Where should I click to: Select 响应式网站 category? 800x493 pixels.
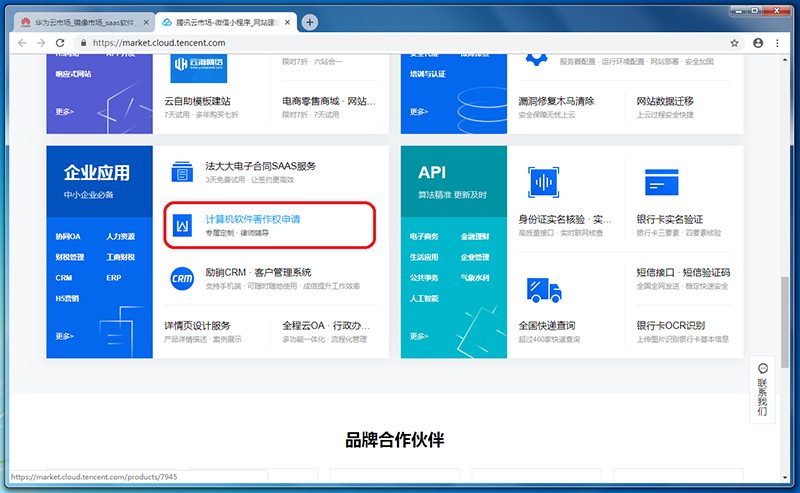pos(73,74)
